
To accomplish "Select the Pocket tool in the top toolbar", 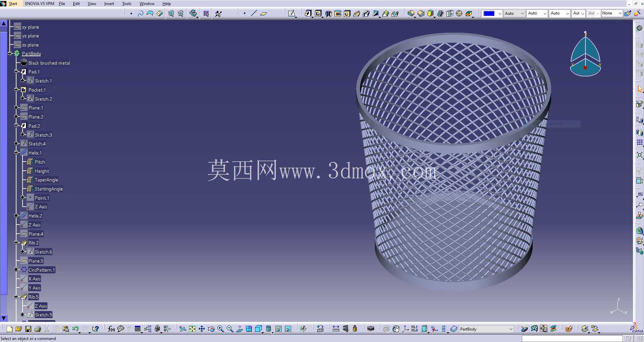I will click(x=318, y=13).
